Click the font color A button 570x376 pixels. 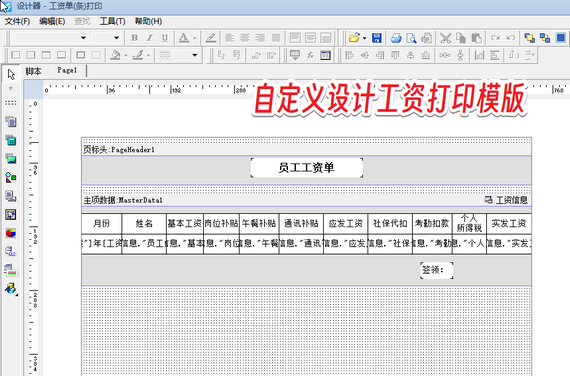coord(184,38)
